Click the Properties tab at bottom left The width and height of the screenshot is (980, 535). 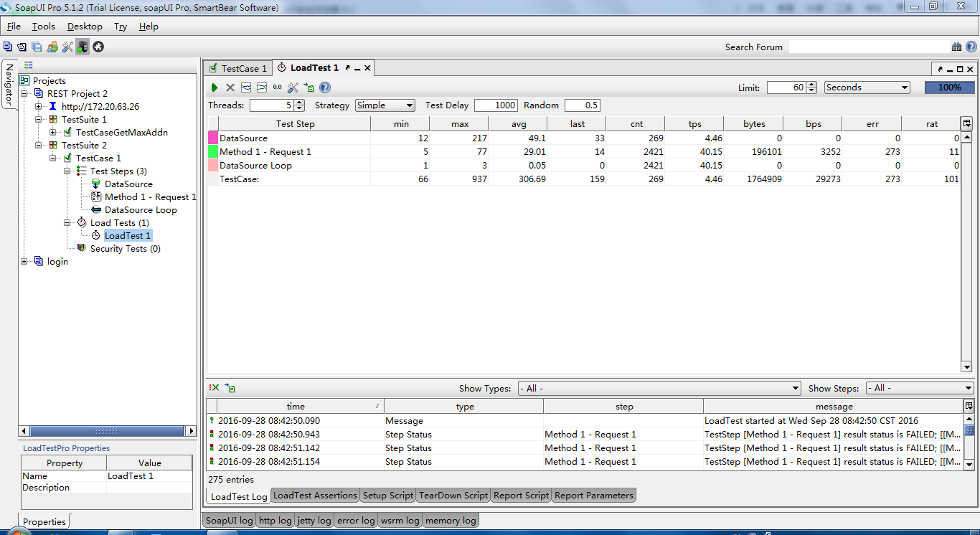[x=44, y=522]
